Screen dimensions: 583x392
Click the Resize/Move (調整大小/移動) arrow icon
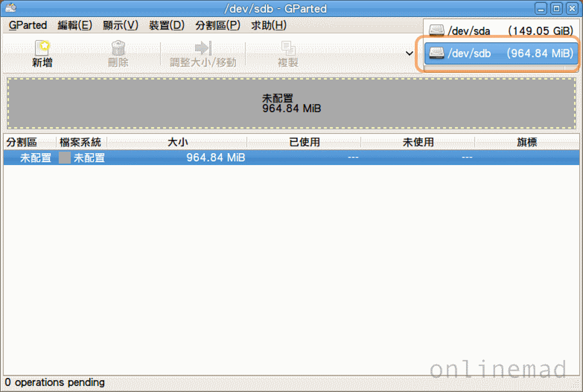tap(203, 48)
